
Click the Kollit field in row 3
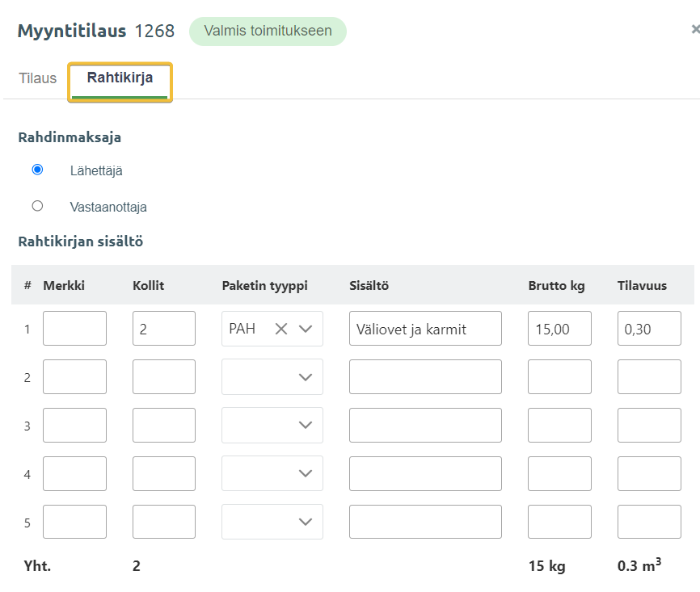coord(164,426)
